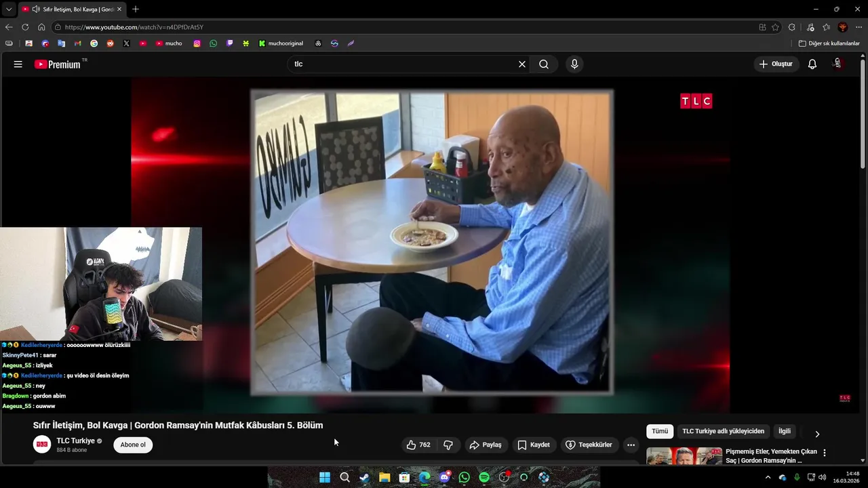Screen dimensions: 868x488
Task: Open Diğer sık kullanılanlar bookmarks folder
Action: [x=829, y=43]
